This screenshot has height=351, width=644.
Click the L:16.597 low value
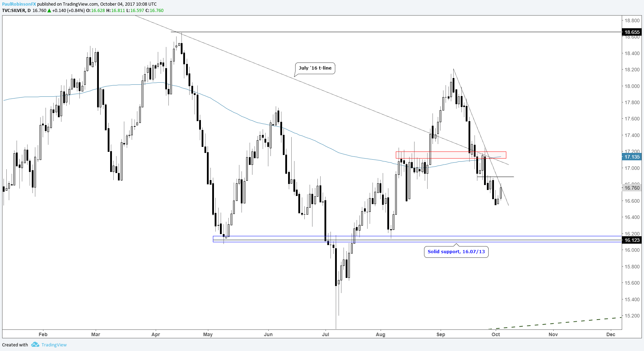(x=135, y=11)
